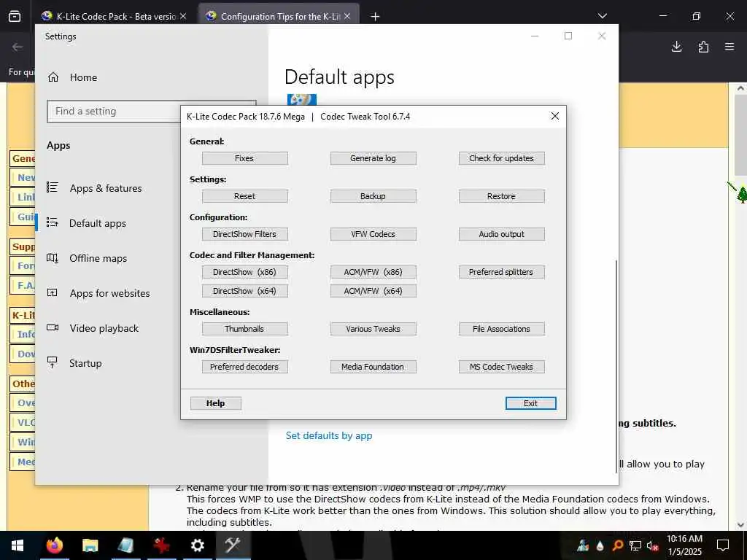The height and width of the screenshot is (560, 747).
Task: Open File Explorer from the taskbar
Action: [x=90, y=545]
